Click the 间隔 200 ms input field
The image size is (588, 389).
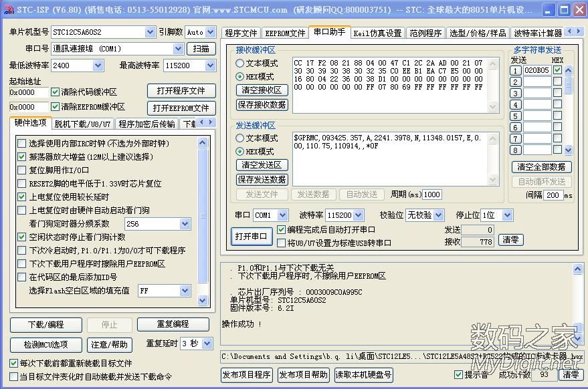(x=553, y=195)
